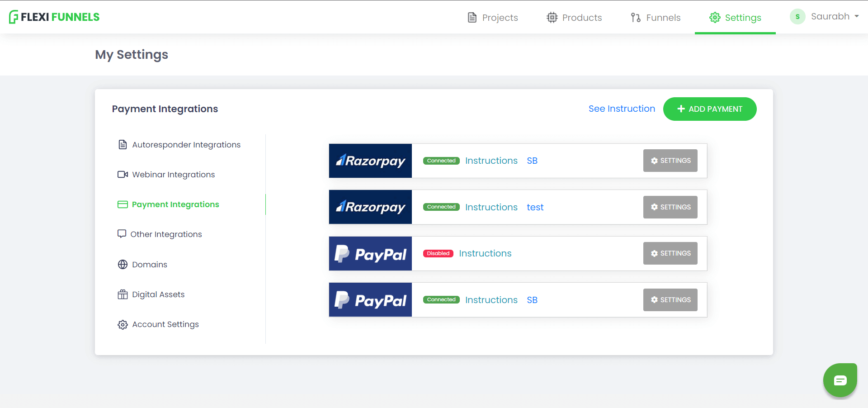Select the Webinar Integrations camera icon
The height and width of the screenshot is (408, 868).
123,174
